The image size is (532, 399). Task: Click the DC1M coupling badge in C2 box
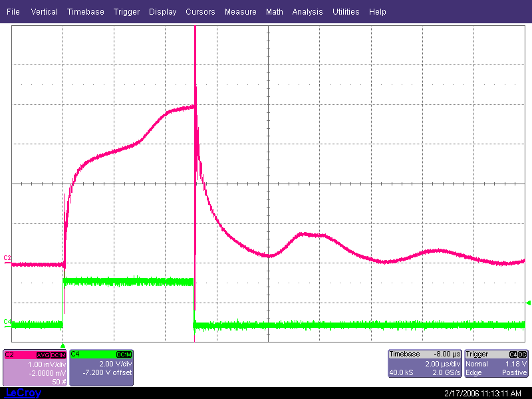pos(58,355)
